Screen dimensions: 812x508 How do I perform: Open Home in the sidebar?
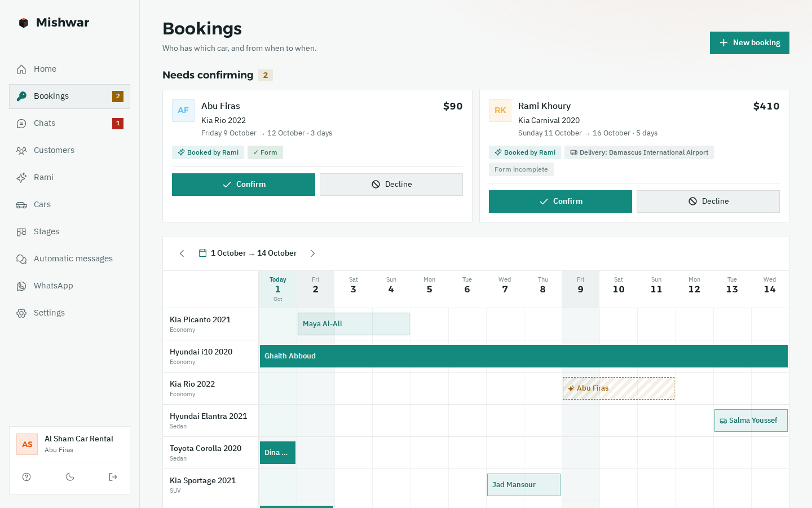[x=69, y=69]
